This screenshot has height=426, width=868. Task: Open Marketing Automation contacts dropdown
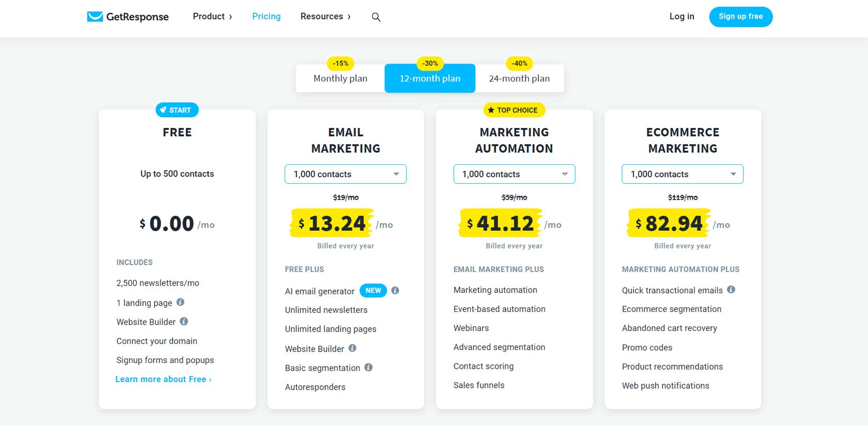(514, 174)
